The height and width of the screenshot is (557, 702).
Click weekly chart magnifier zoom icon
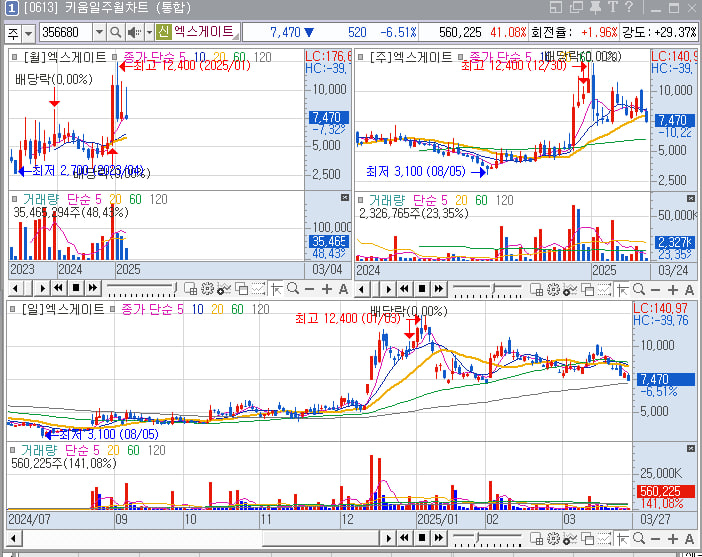point(639,290)
